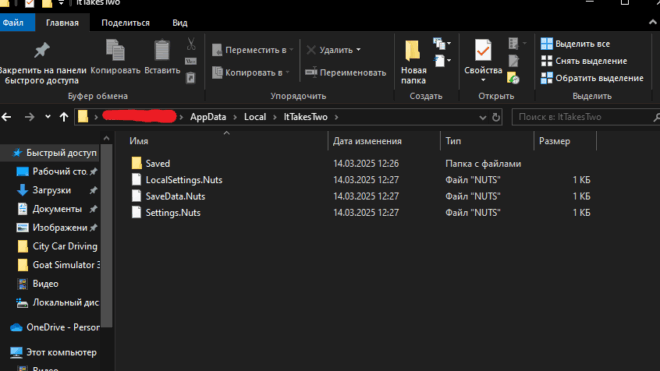Go back with the back arrow
660x371 pixels.
pos(6,117)
